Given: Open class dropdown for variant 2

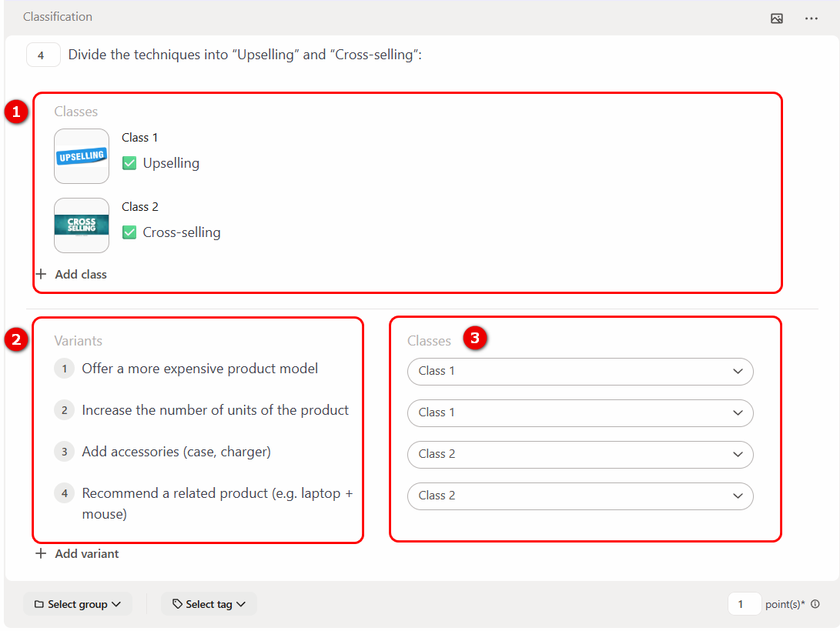Looking at the screenshot, I should (580, 412).
